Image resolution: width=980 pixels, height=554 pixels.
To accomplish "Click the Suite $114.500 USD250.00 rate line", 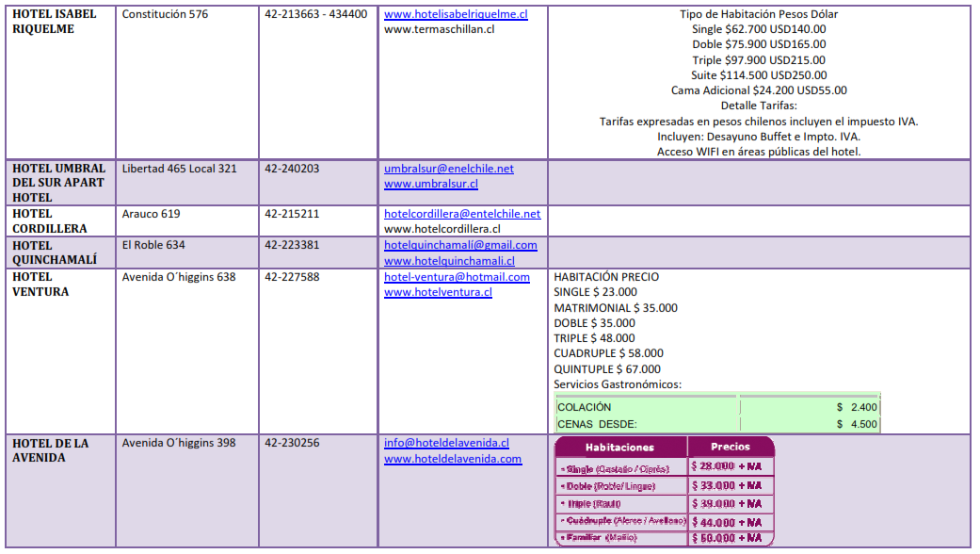I will click(759, 75).
